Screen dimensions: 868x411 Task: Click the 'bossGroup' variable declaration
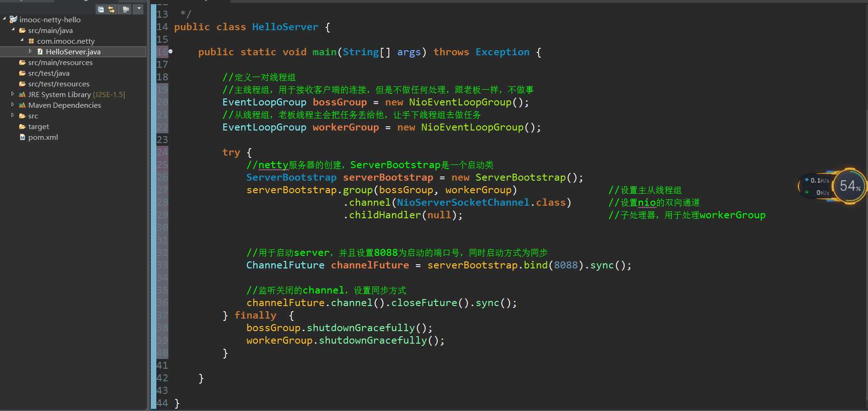point(340,102)
